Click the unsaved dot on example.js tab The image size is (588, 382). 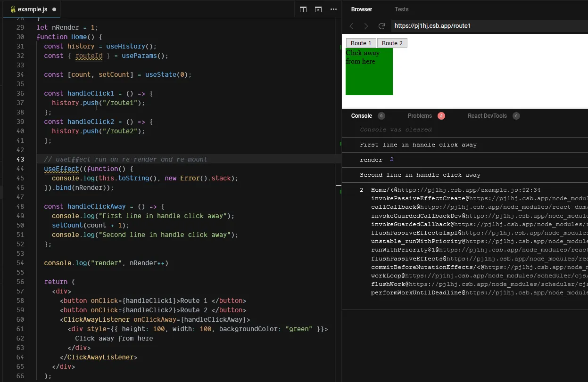tap(54, 9)
